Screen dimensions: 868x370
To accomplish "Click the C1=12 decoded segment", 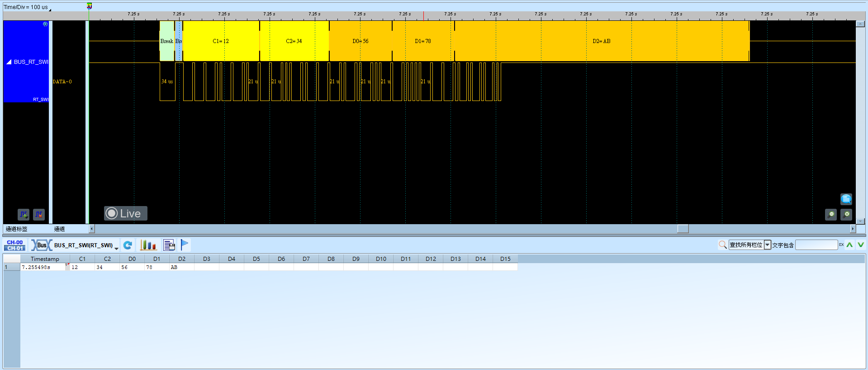I will (x=221, y=41).
